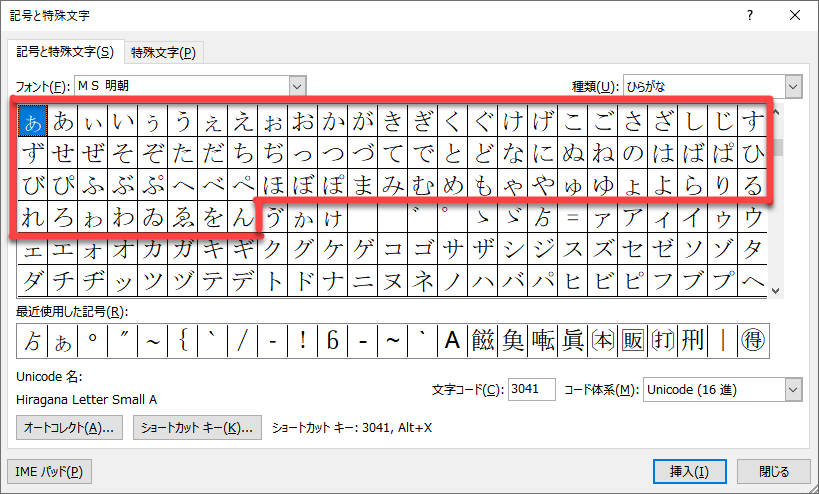Select 刑 kanji from recently used symbols

pyautogui.click(x=692, y=341)
